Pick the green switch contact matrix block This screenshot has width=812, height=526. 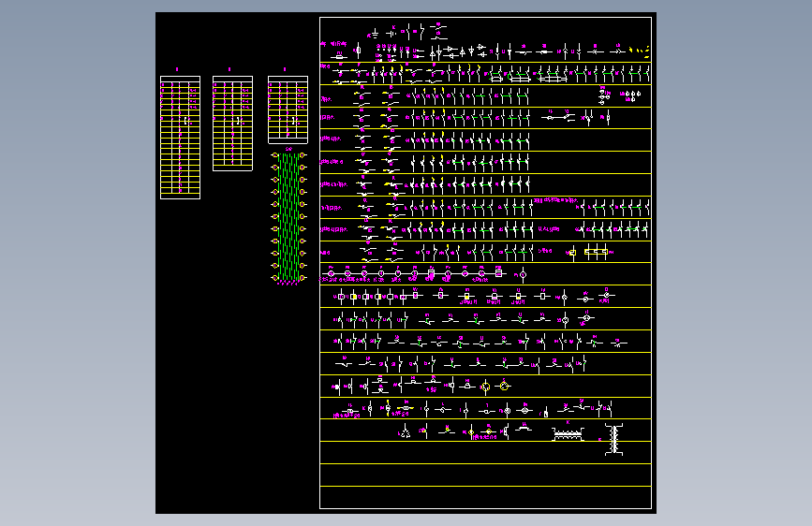289,216
